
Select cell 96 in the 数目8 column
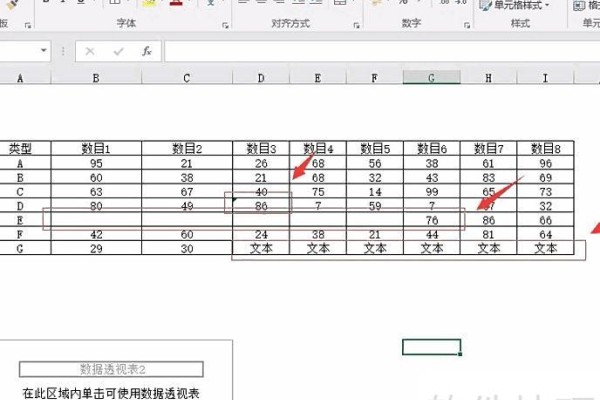[x=545, y=163]
